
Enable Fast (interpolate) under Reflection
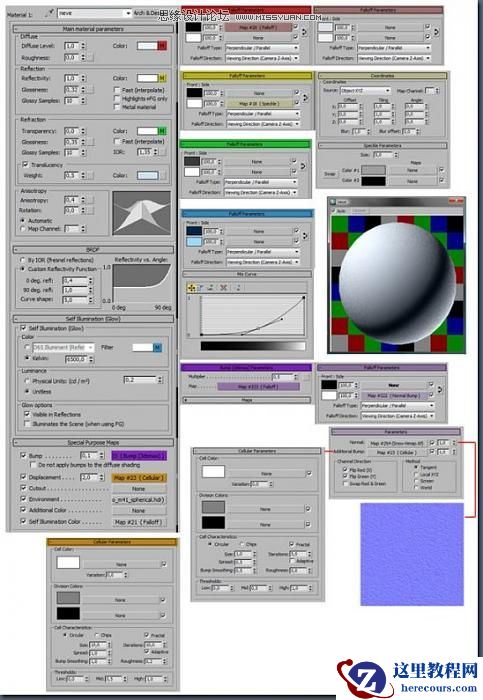point(117,90)
